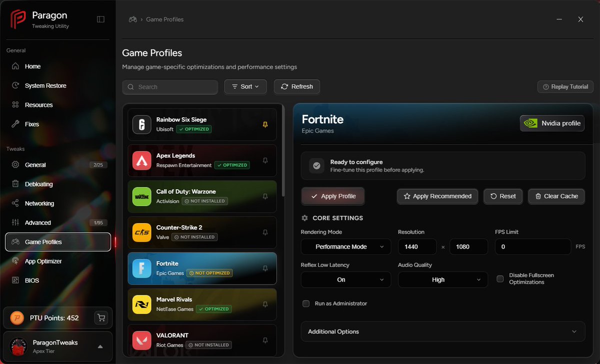The height and width of the screenshot is (364, 600).
Task: Open the Networking tweaks
Action: tap(58, 203)
